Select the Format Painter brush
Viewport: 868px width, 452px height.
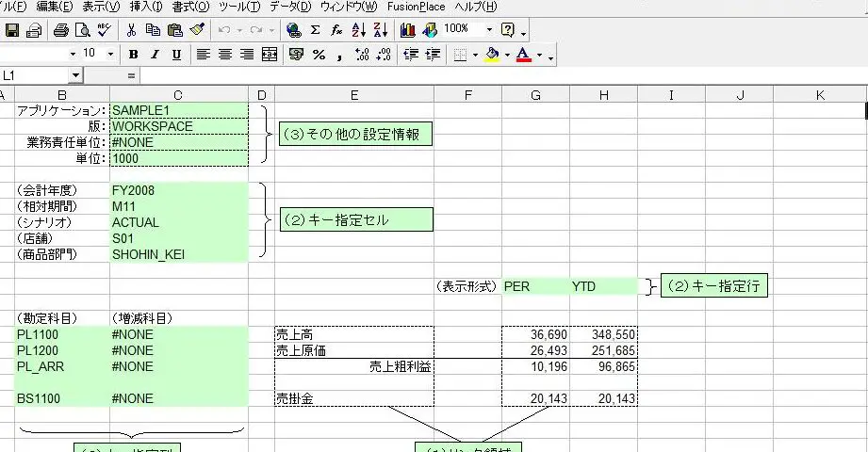click(197, 30)
